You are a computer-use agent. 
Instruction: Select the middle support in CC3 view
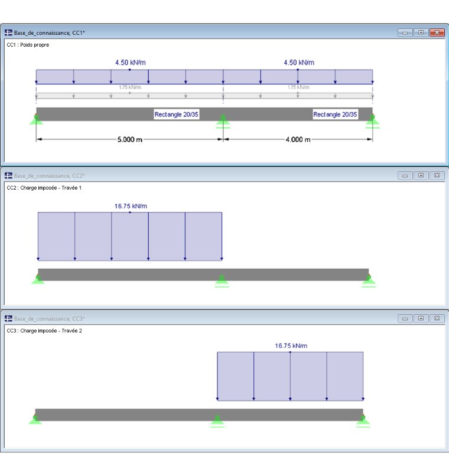(217, 421)
